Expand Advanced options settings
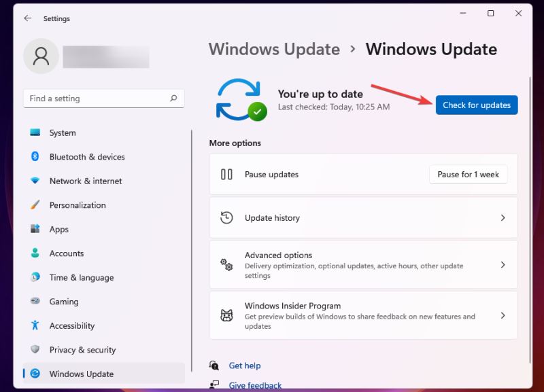The height and width of the screenshot is (392, 544). (x=503, y=265)
